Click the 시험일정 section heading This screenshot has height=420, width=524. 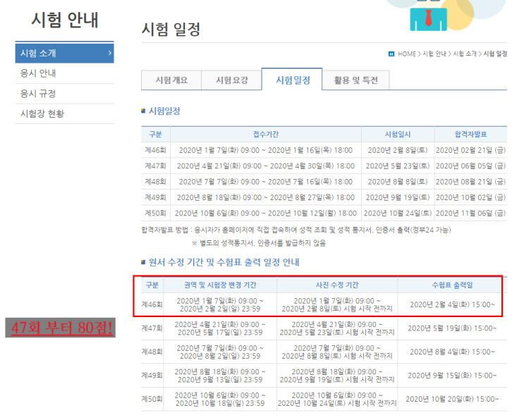pos(164,111)
